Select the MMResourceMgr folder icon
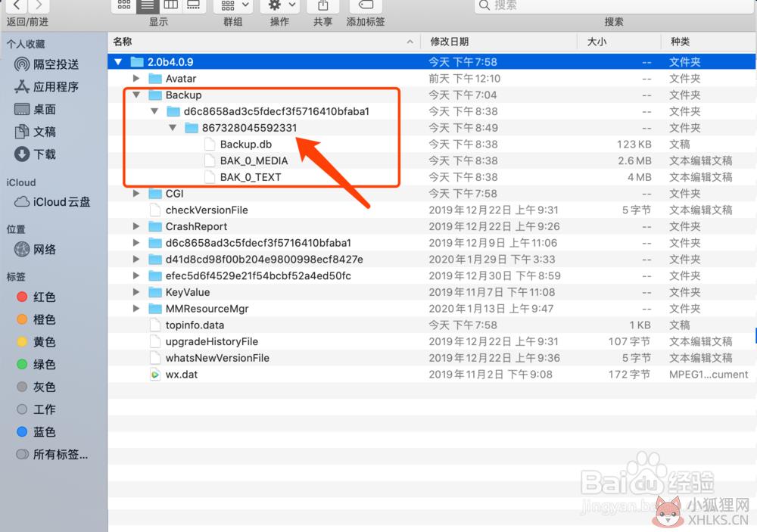Screen dimensions: 757x532 155,309
